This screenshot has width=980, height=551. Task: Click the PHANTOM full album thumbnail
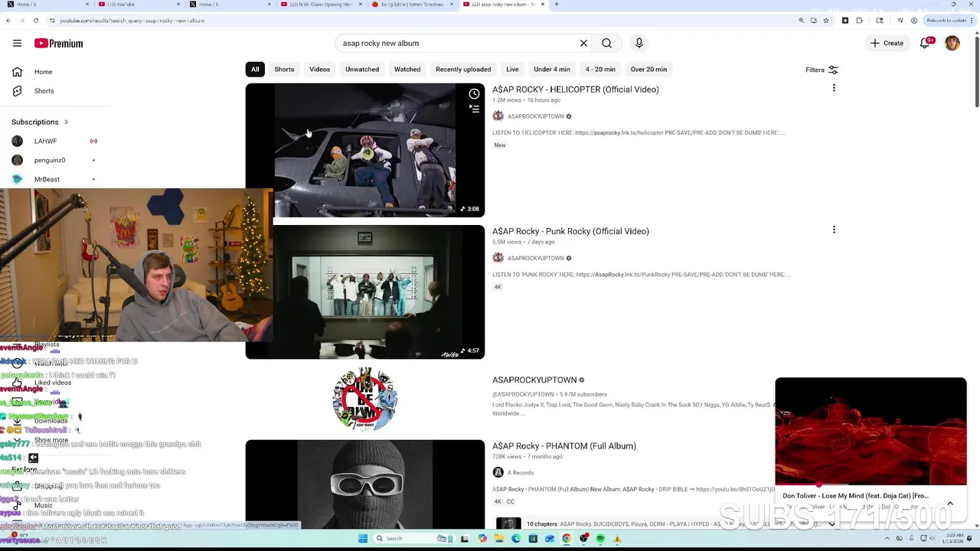(364, 484)
